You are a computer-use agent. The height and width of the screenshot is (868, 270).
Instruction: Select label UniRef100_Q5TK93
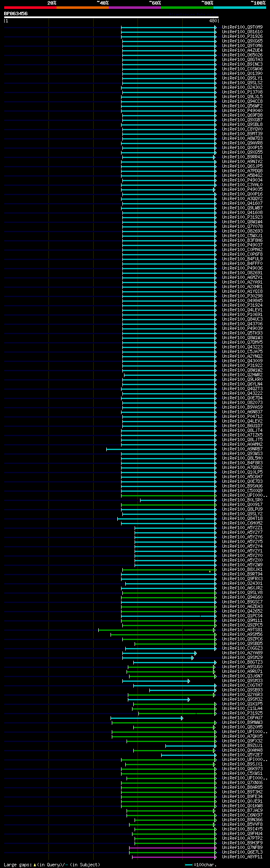[x=242, y=333]
